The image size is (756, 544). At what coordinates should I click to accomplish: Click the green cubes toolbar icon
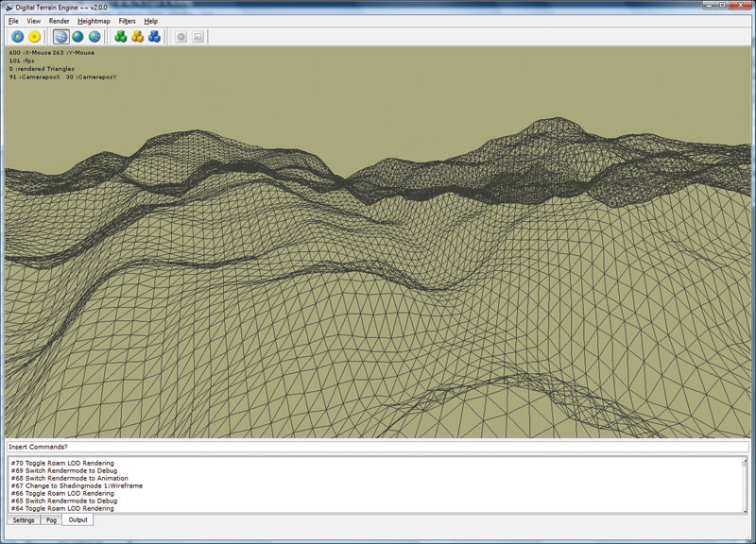(x=121, y=37)
